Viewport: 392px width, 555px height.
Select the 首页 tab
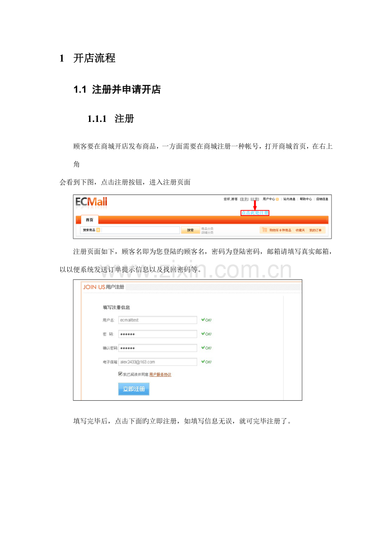(89, 220)
